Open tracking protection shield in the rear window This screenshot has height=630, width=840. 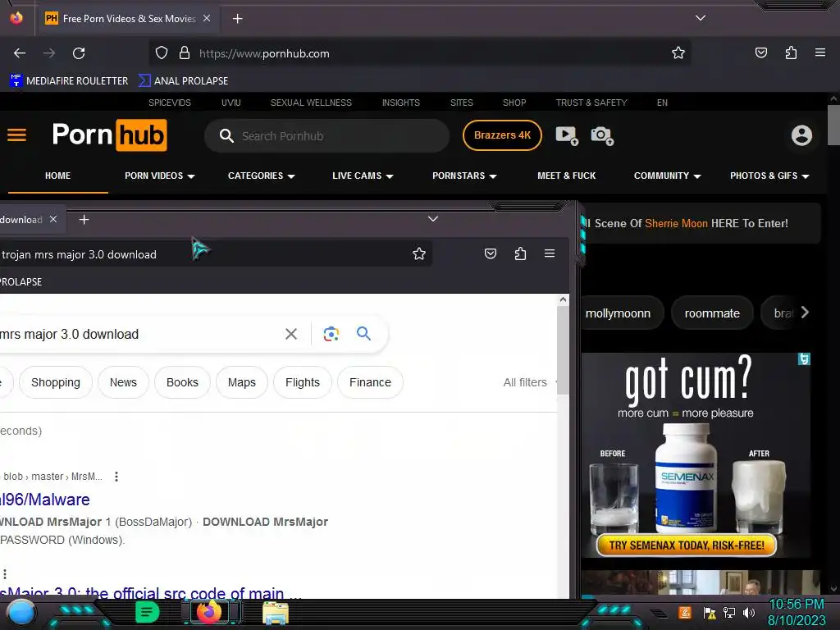point(162,53)
